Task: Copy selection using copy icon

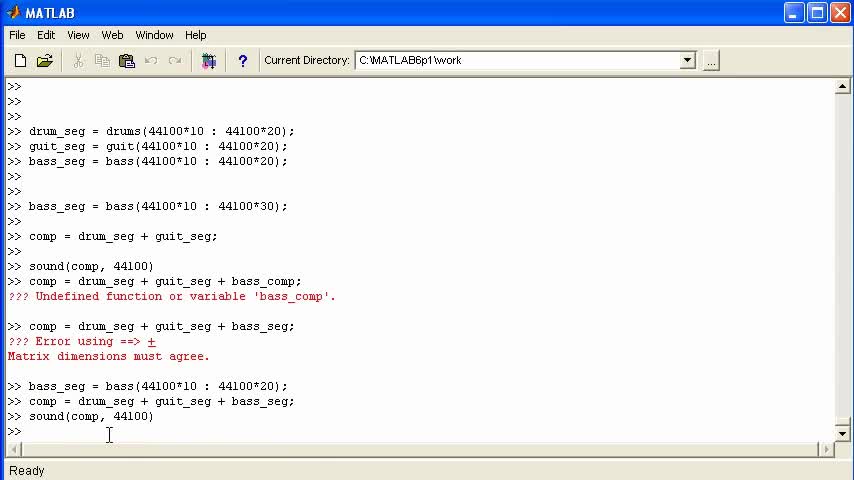Action: (102, 60)
